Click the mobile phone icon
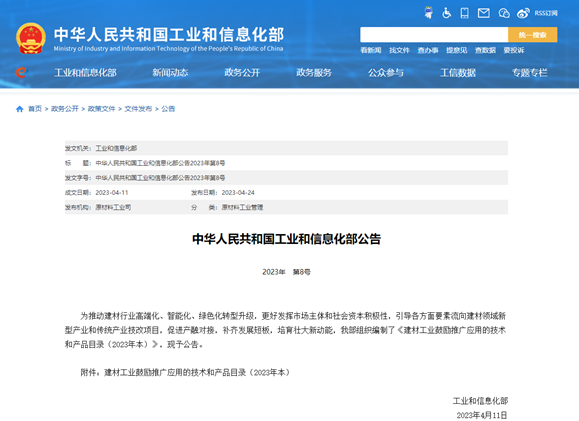This screenshot has width=579, height=421. [x=465, y=13]
